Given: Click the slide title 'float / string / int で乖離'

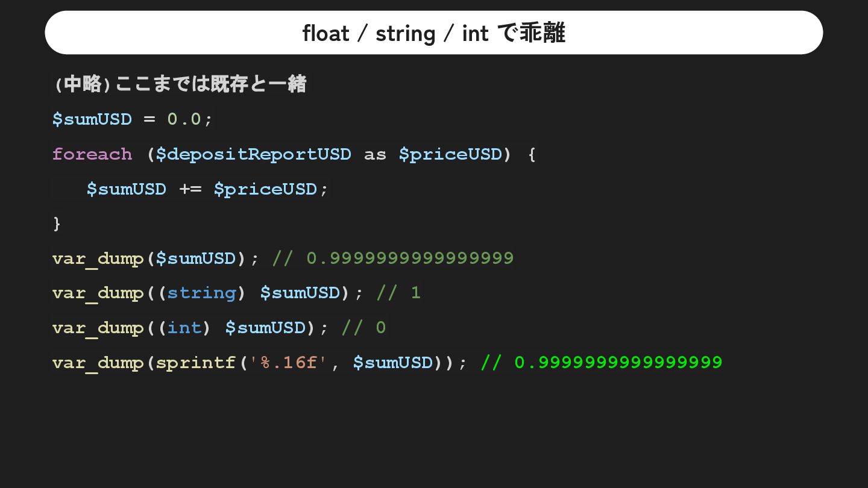Looking at the screenshot, I should tap(433, 33).
